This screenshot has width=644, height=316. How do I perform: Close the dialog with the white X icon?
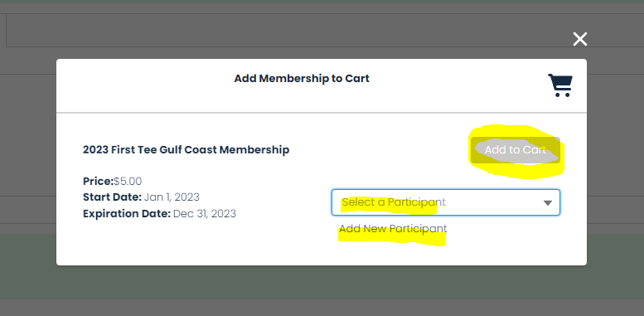580,39
